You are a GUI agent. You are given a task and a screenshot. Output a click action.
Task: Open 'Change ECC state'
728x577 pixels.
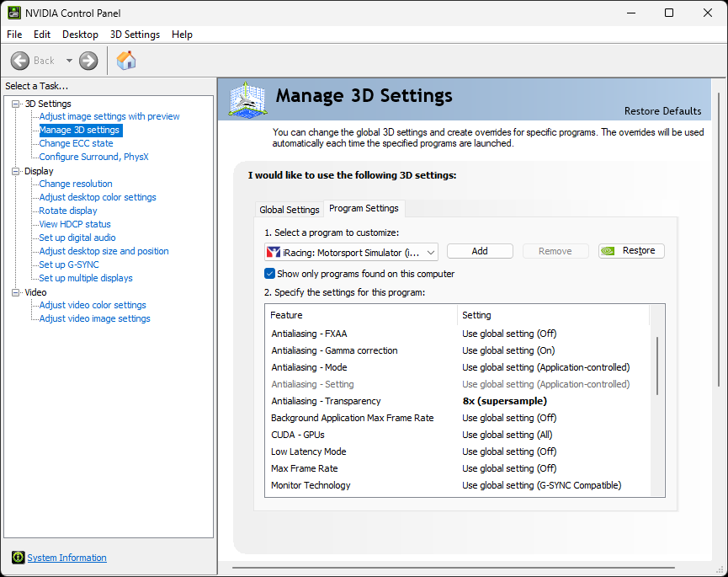[x=76, y=143]
